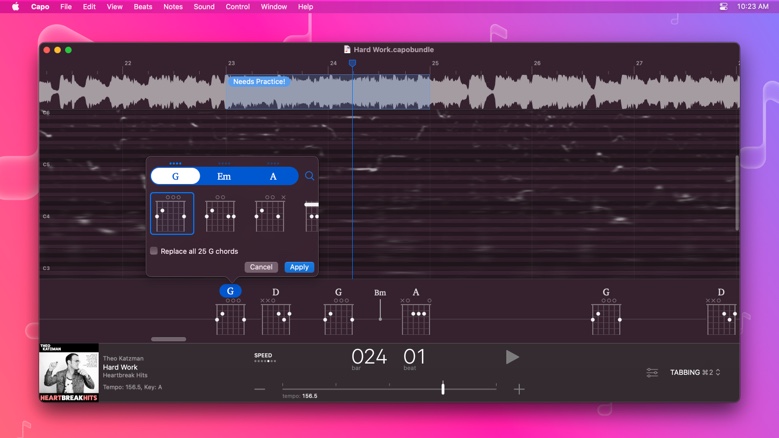Viewport: 779px width, 438px height.
Task: Open the Help menu
Action: pyautogui.click(x=306, y=6)
